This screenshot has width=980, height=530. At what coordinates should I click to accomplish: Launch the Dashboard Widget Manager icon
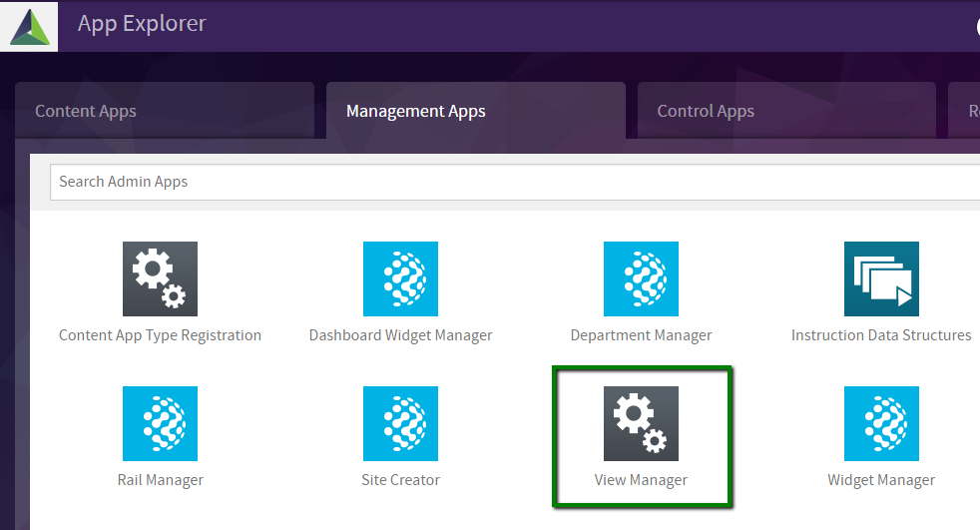[400, 278]
